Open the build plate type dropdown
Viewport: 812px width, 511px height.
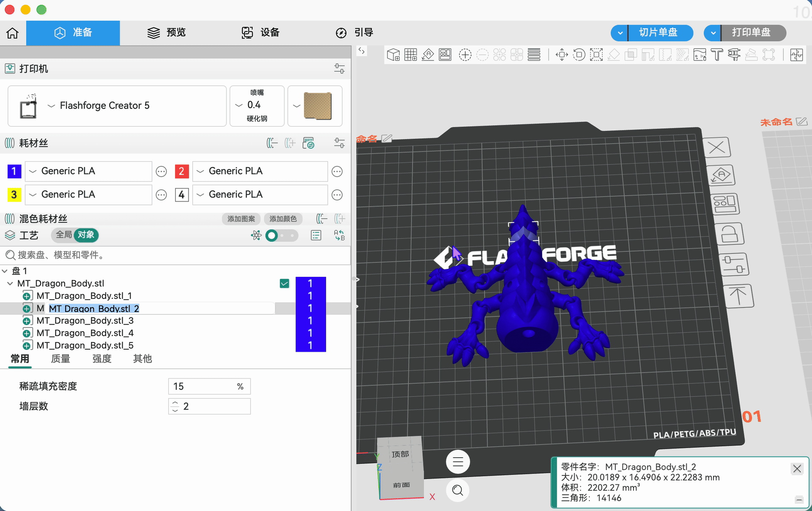[315, 106]
